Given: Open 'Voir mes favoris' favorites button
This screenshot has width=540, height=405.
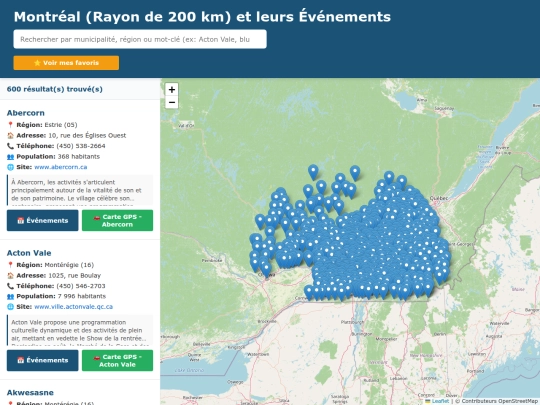Looking at the screenshot, I should pos(66,63).
